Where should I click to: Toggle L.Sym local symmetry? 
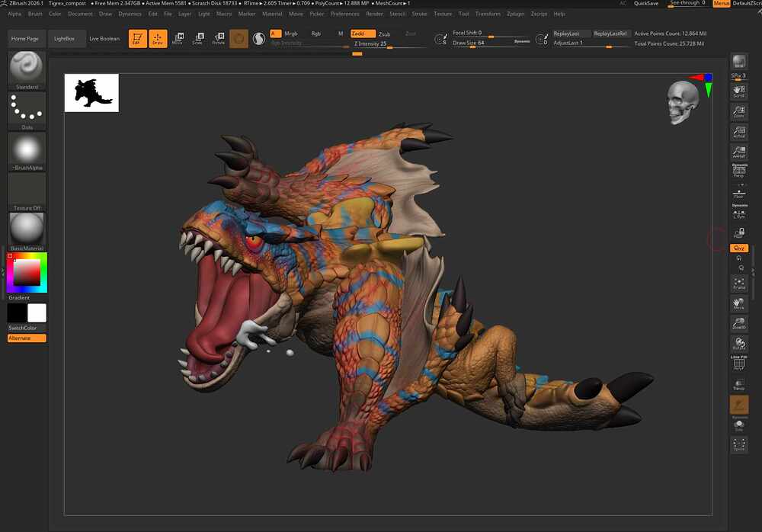click(x=739, y=212)
